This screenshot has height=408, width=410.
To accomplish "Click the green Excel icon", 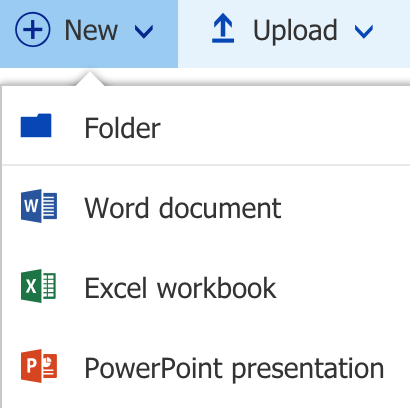I will (x=38, y=286).
